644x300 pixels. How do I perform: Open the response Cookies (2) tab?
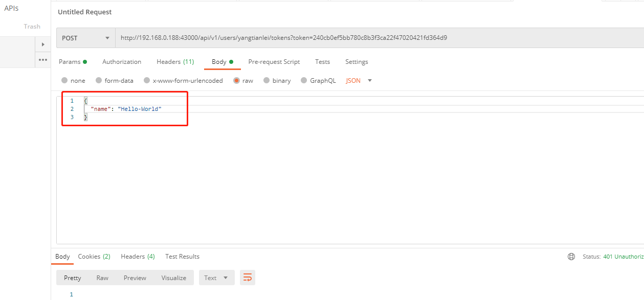(94, 257)
